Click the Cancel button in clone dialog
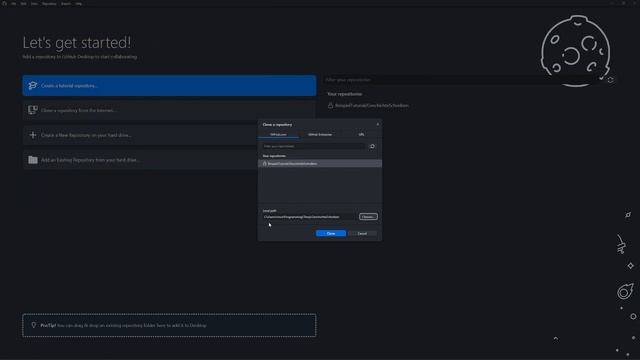Screen dimensions: 640x360 (x=362, y=233)
